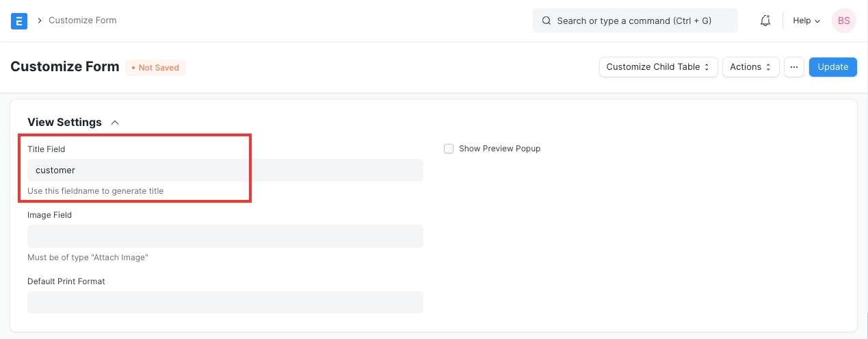This screenshot has height=339, width=868.
Task: Click the View Settings section heading text
Action: click(64, 123)
